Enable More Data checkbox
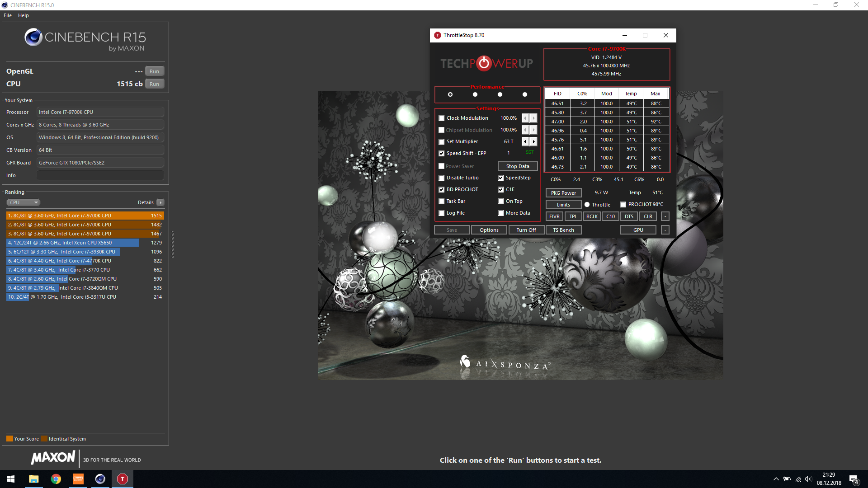 (501, 213)
